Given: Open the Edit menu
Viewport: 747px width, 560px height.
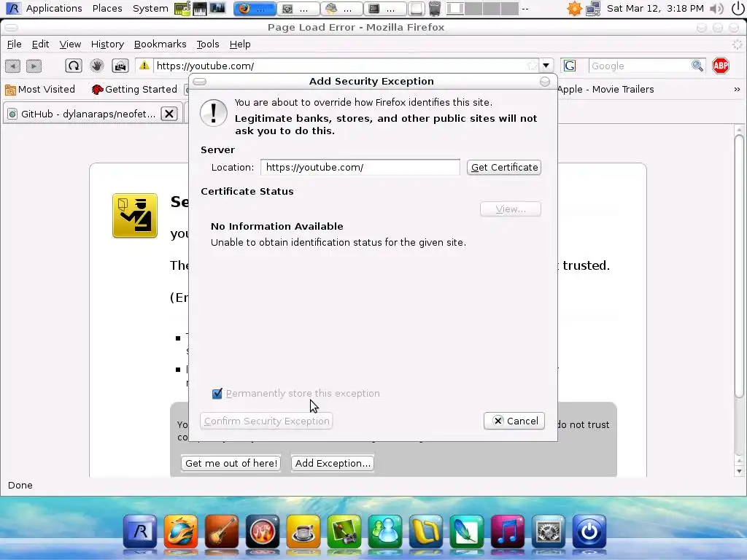Looking at the screenshot, I should point(41,44).
